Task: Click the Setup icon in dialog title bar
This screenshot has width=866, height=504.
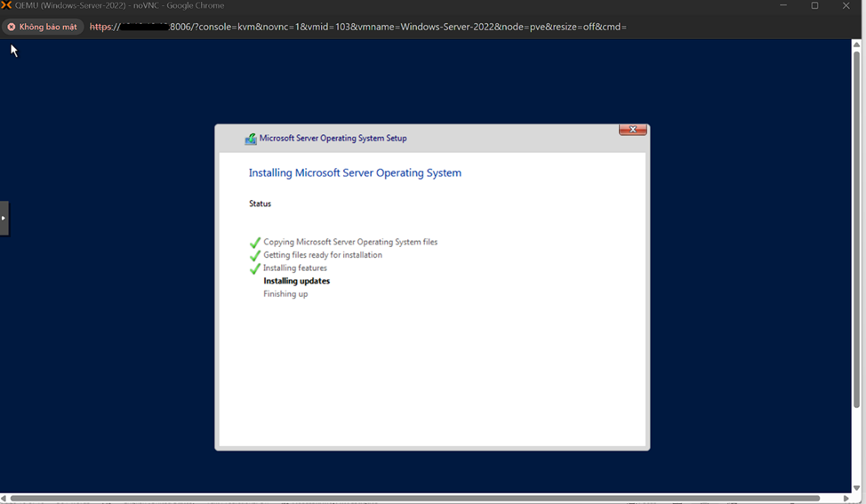Action: coord(251,139)
